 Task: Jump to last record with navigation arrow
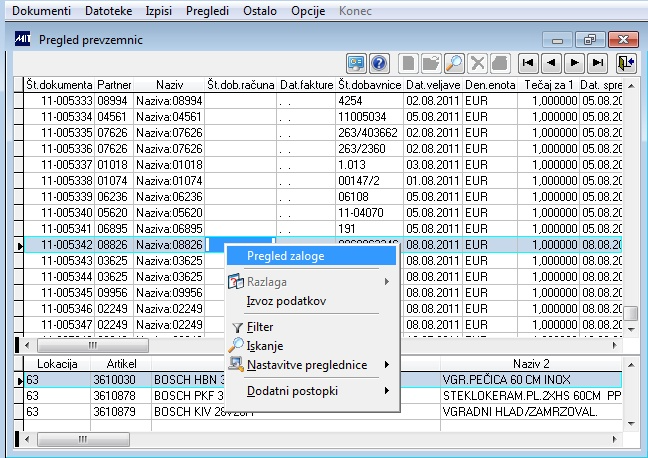click(598, 62)
